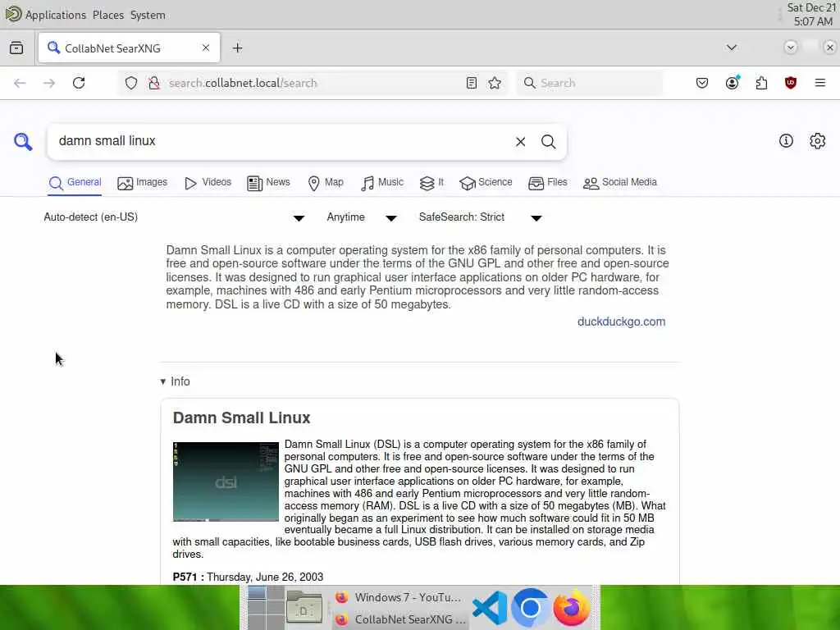Switch to Music search category

[x=382, y=183]
